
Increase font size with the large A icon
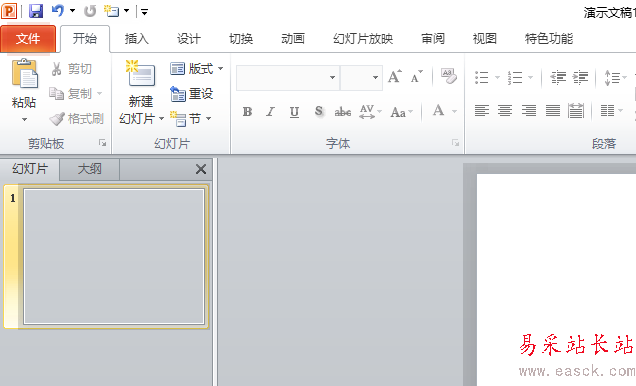click(394, 77)
